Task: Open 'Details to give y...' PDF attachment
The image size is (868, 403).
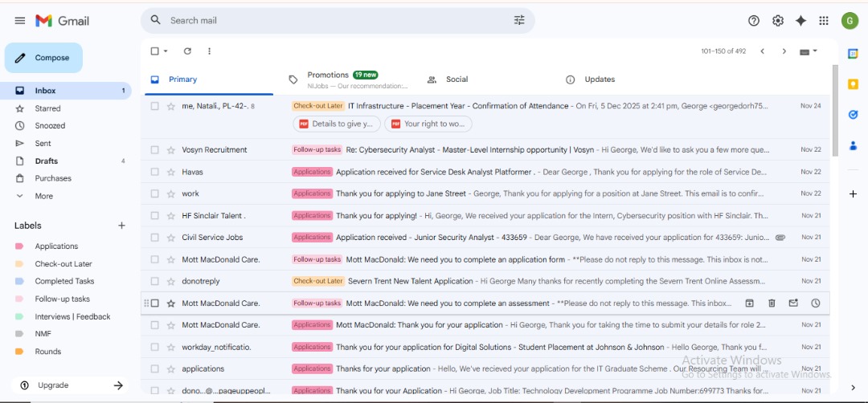Action: coord(337,124)
